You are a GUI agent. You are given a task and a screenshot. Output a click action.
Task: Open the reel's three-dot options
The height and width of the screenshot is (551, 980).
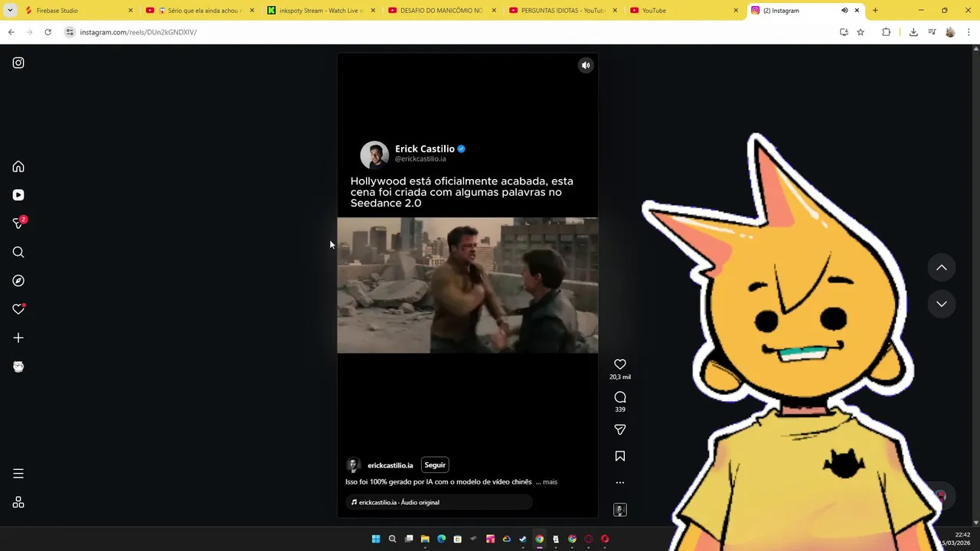pyautogui.click(x=620, y=483)
